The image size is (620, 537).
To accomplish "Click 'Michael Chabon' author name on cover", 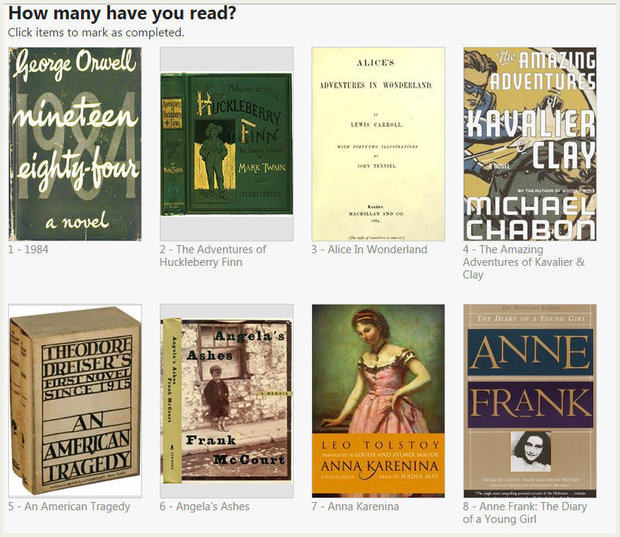I will [530, 218].
